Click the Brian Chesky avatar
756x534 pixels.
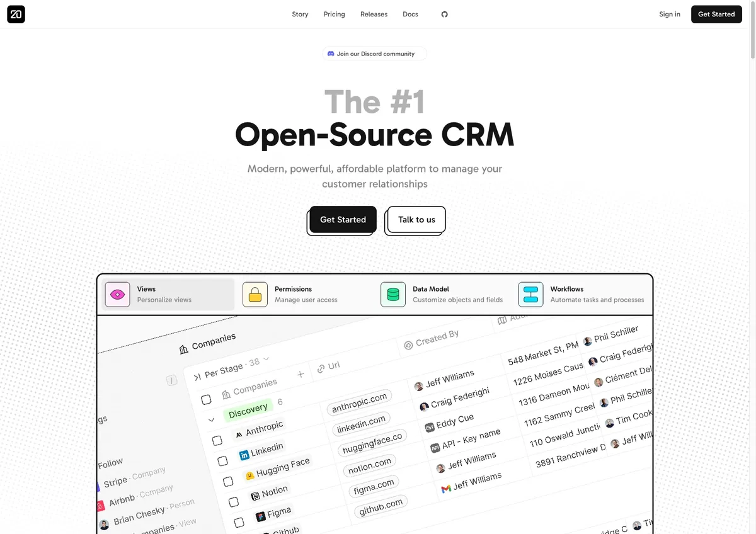[104, 525]
